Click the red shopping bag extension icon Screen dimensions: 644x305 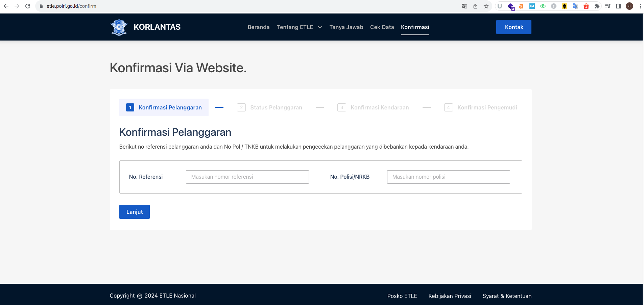pyautogui.click(x=586, y=6)
